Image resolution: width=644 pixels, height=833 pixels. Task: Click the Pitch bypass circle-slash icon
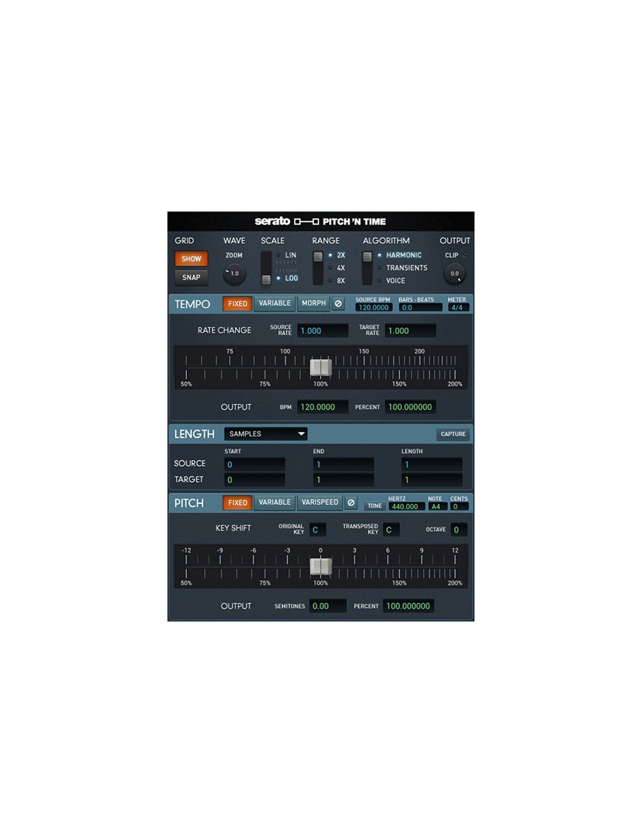(351, 503)
